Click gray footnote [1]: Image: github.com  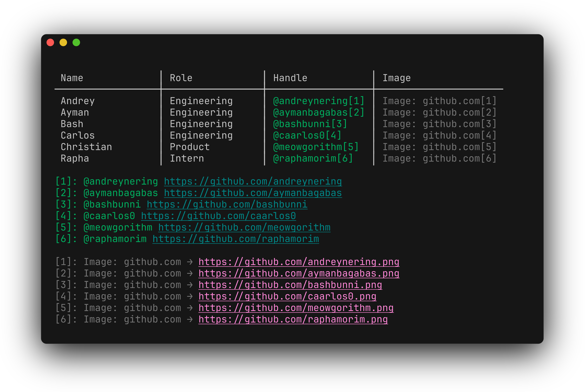(118, 262)
